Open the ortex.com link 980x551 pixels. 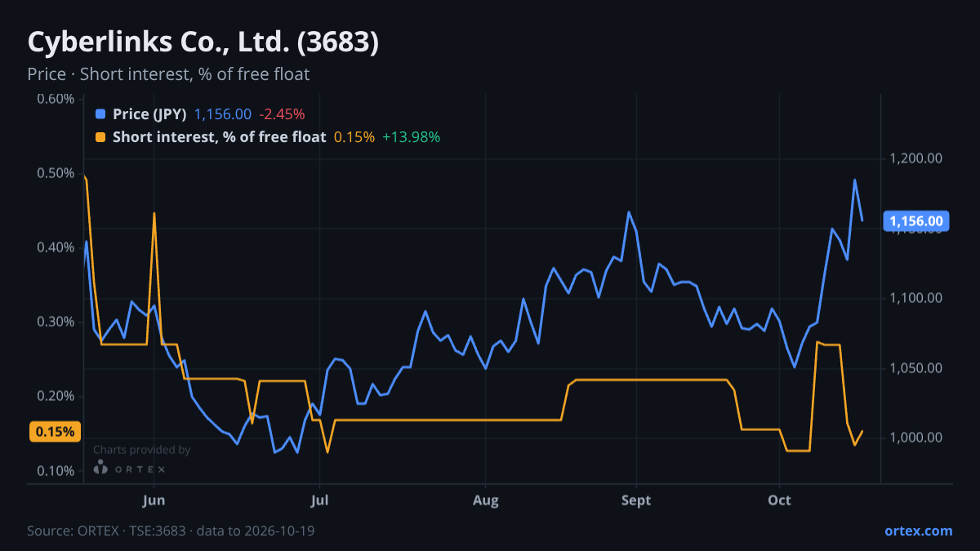tap(919, 531)
